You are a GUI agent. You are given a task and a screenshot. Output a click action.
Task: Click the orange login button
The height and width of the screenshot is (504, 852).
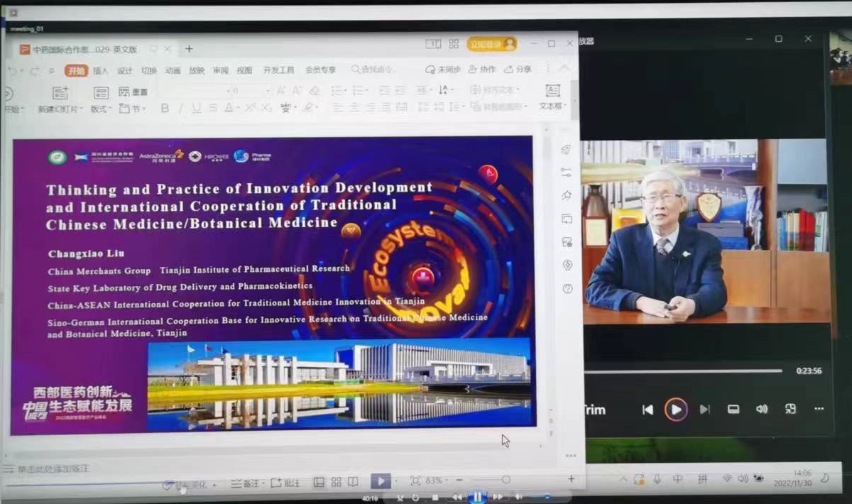coord(491,44)
